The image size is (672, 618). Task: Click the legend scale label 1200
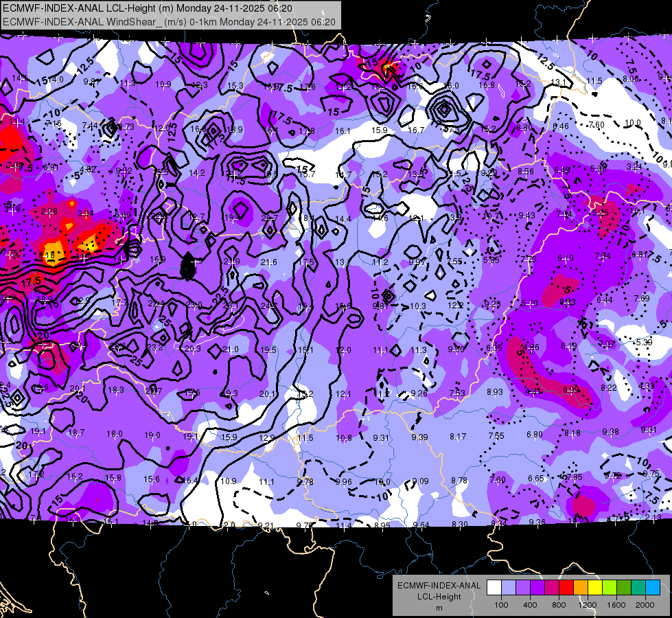point(587,605)
